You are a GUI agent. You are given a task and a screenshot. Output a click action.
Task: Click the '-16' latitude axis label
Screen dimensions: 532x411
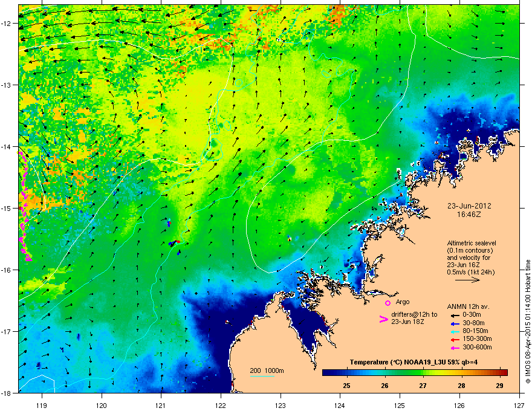(6, 270)
